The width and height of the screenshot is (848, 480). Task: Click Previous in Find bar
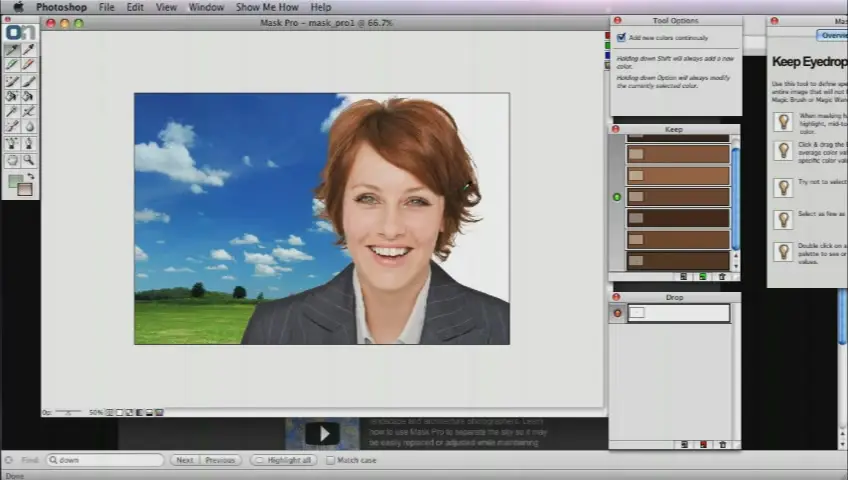coord(220,460)
